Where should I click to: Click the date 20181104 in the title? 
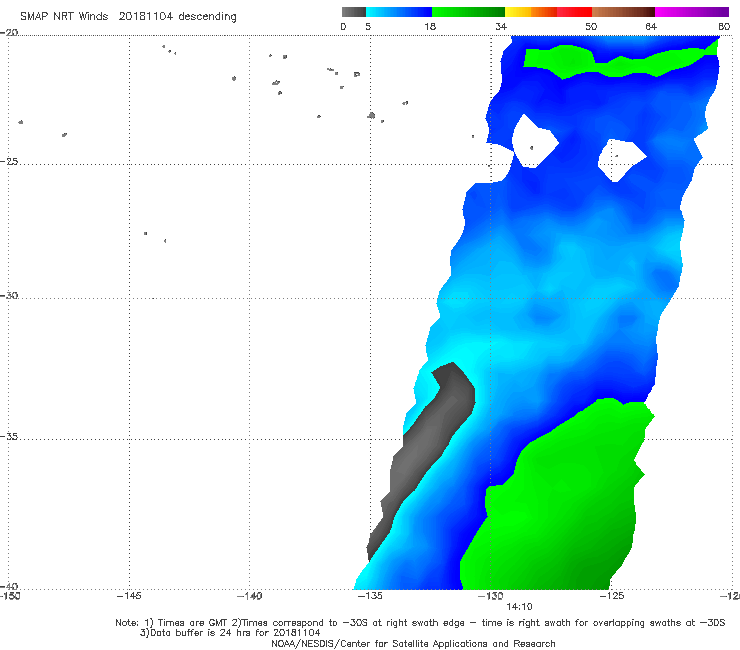click(145, 16)
